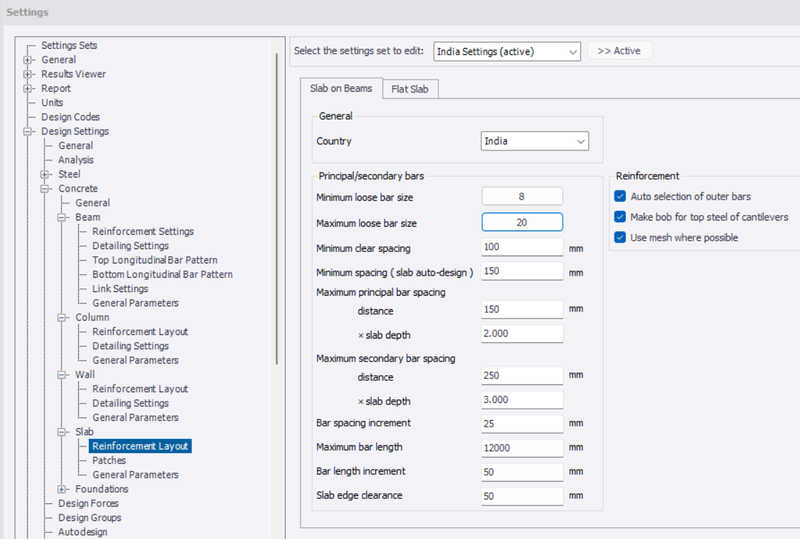
Task: Open Beam General Parameters
Action: point(135,303)
